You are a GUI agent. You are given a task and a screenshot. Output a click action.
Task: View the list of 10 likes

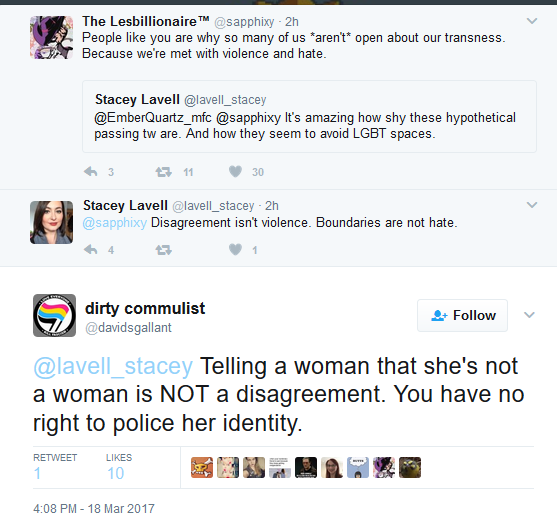point(119,467)
